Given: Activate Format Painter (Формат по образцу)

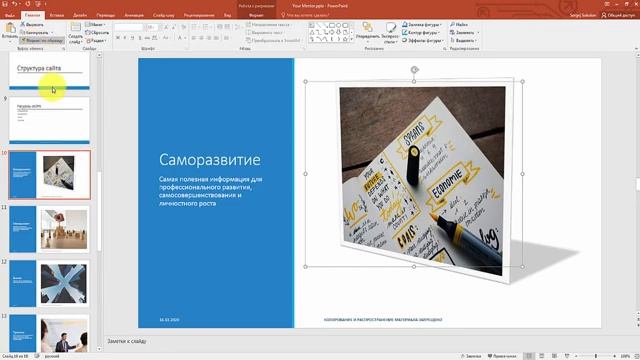Looking at the screenshot, I should coord(42,40).
